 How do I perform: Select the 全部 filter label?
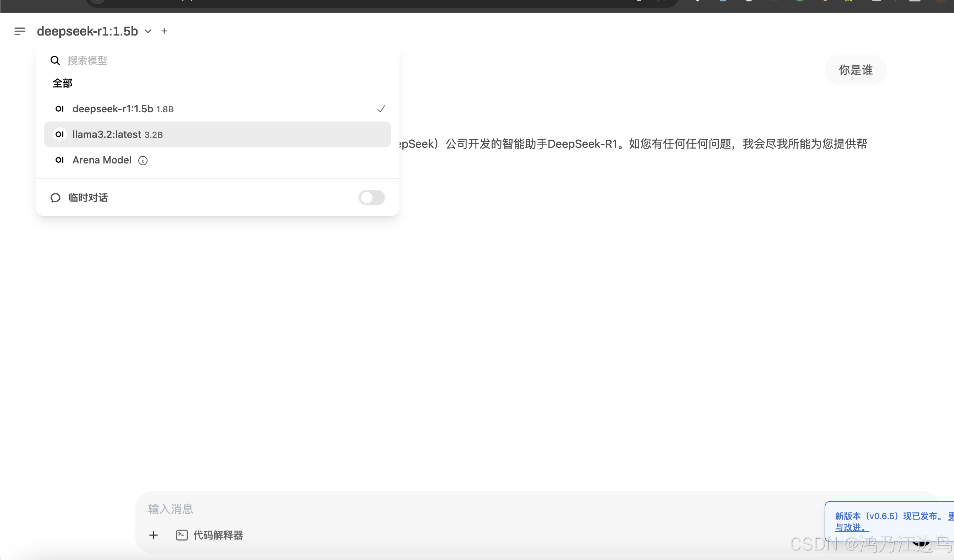coord(63,83)
